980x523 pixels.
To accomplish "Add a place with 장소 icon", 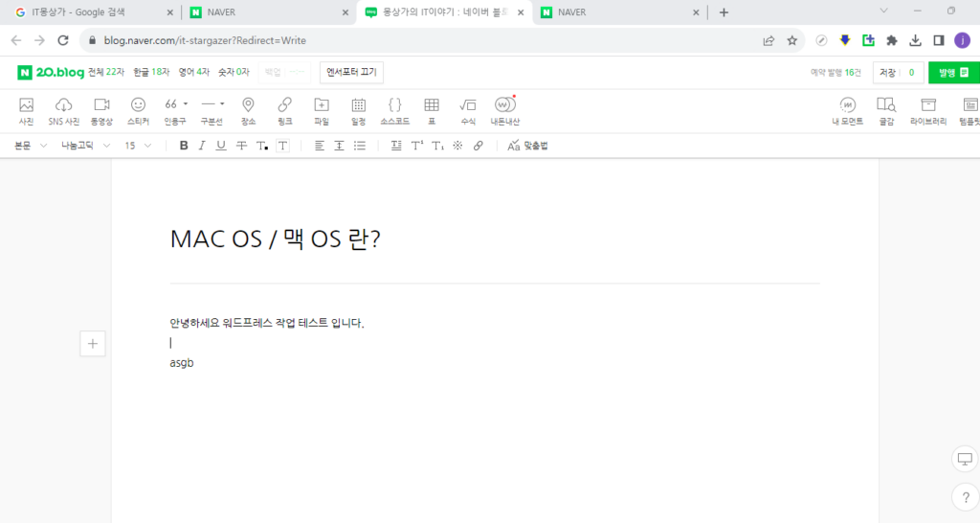I will tap(248, 111).
